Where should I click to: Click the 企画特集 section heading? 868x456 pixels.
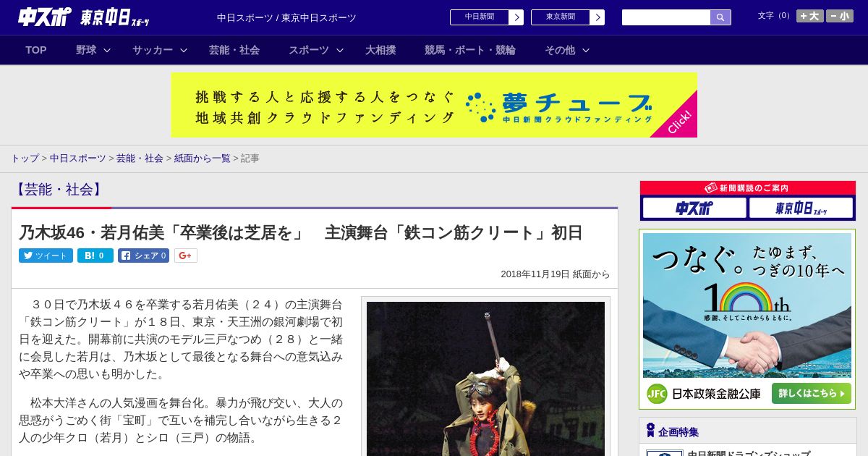tap(678, 432)
